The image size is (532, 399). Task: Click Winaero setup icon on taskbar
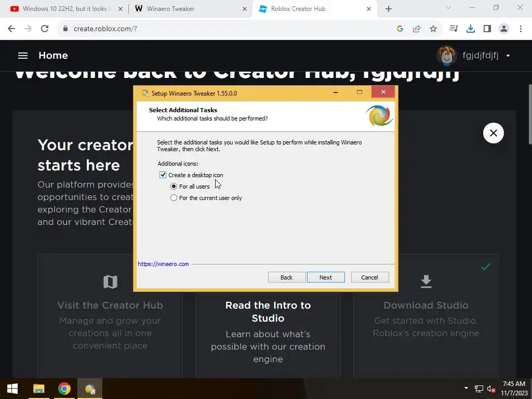point(90,389)
